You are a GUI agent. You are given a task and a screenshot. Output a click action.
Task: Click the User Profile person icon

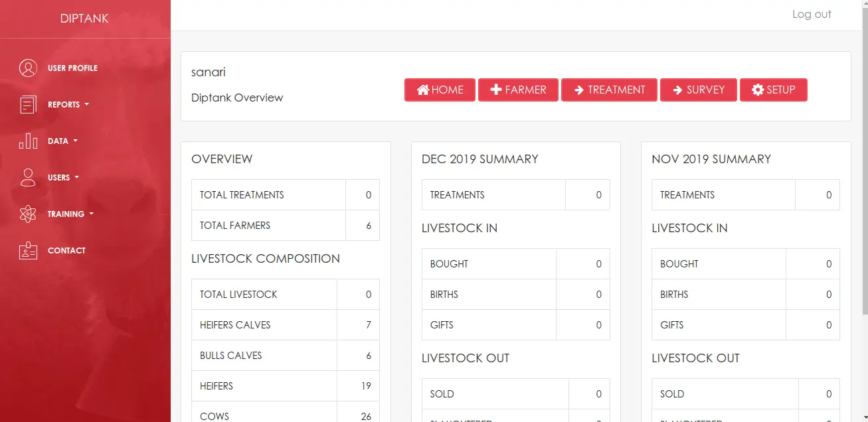[x=28, y=68]
